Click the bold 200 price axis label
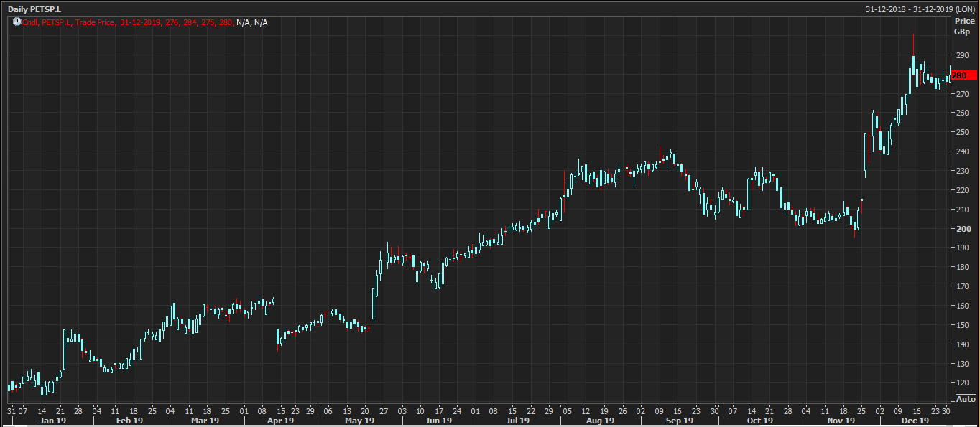The image size is (980, 427). click(x=963, y=229)
